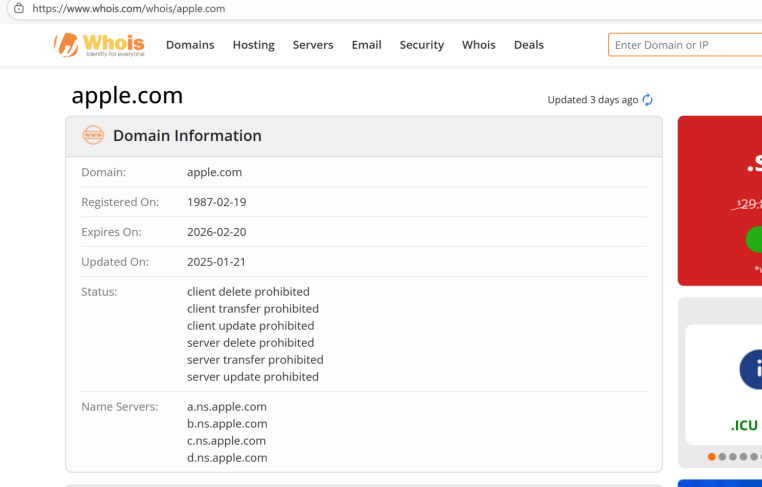762x487 pixels.
Task: Click the Whois logo in the header
Action: coord(99,44)
